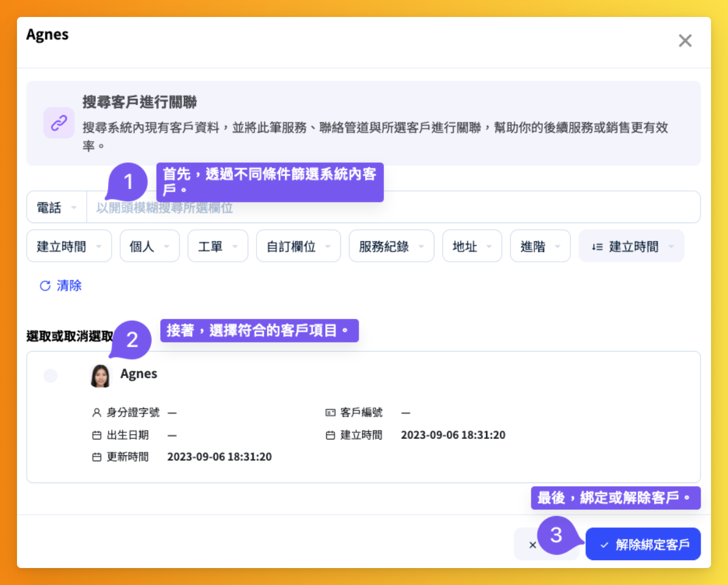The height and width of the screenshot is (585, 728).
Task: Click Agnes's profile avatar photo
Action: click(x=101, y=375)
